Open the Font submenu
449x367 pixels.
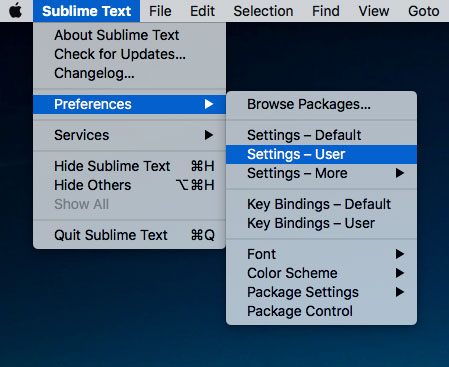(321, 254)
